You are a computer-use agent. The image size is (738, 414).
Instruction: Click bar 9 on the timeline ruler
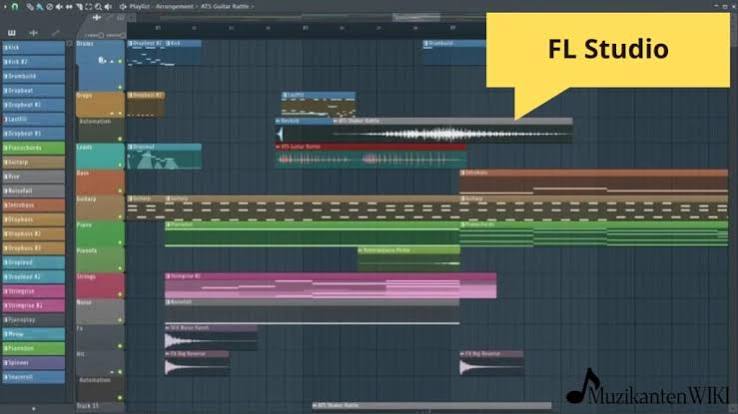452,28
